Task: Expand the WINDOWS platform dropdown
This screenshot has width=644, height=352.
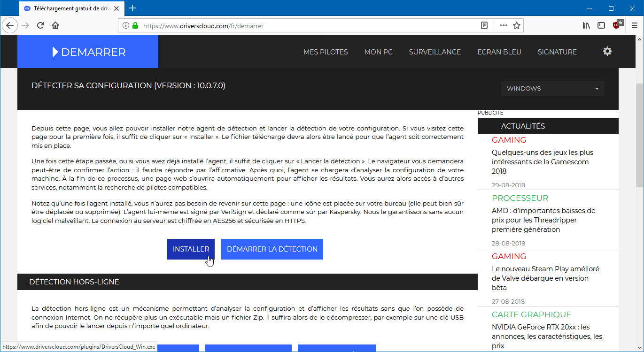Action: [x=553, y=88]
